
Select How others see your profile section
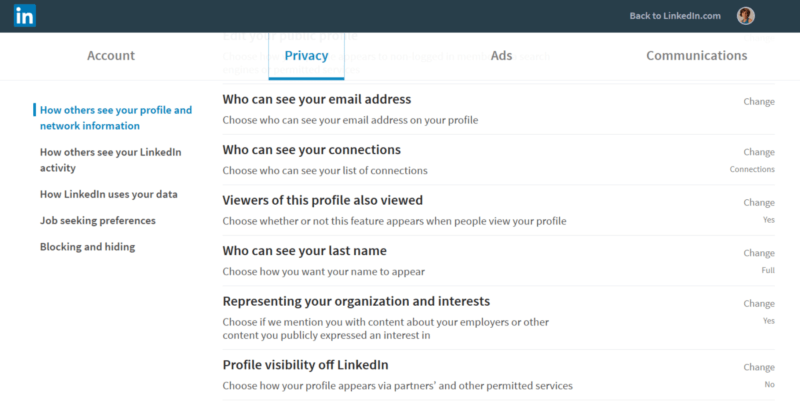click(116, 118)
